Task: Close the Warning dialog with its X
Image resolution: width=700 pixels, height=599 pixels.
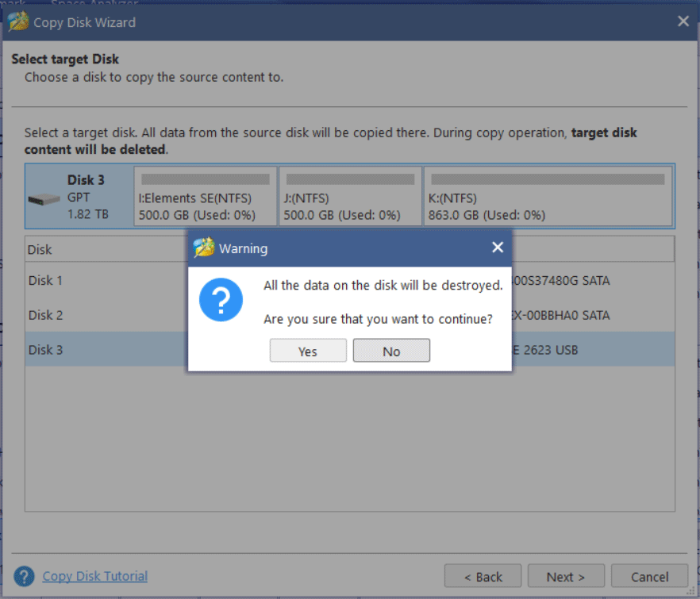Action: 498,248
